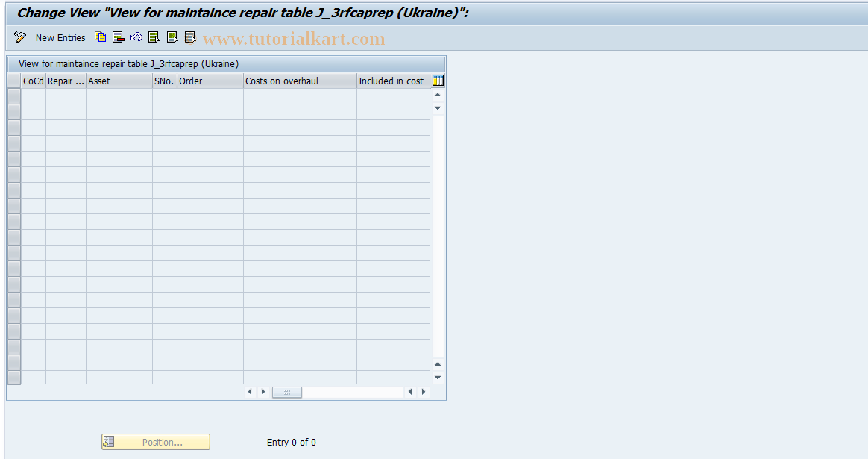Click the first row Asset cell
868x459 pixels.
pyautogui.click(x=119, y=96)
